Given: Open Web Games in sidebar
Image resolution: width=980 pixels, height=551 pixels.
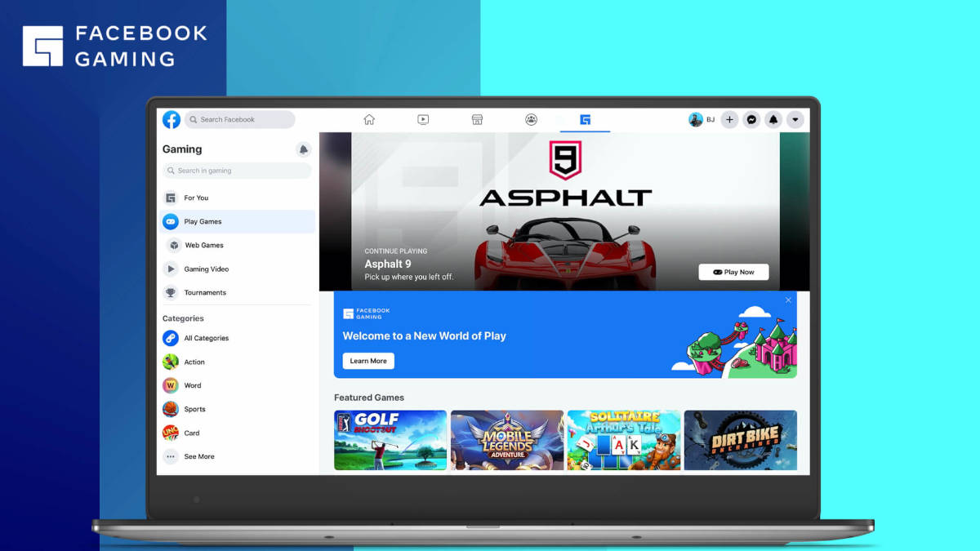Looking at the screenshot, I should (x=236, y=245).
